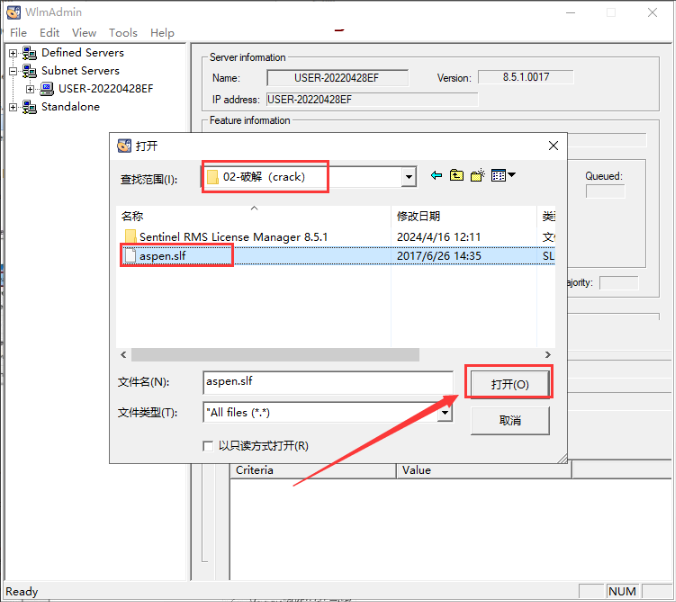Select Subnet Servers in the tree
676x602 pixels.
coord(80,71)
